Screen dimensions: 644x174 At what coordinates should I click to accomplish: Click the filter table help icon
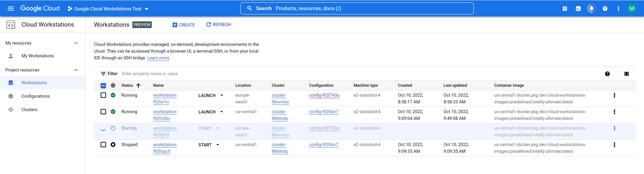tap(607, 74)
